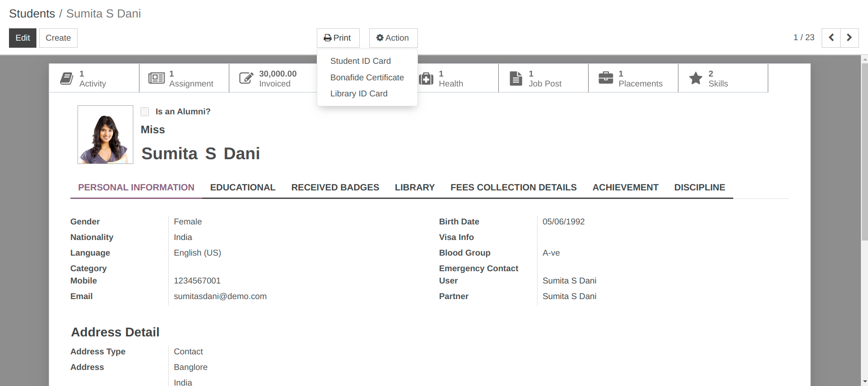Choose Bonafide Certificate print option
Viewport: 868px width, 386px height.
[x=367, y=77]
